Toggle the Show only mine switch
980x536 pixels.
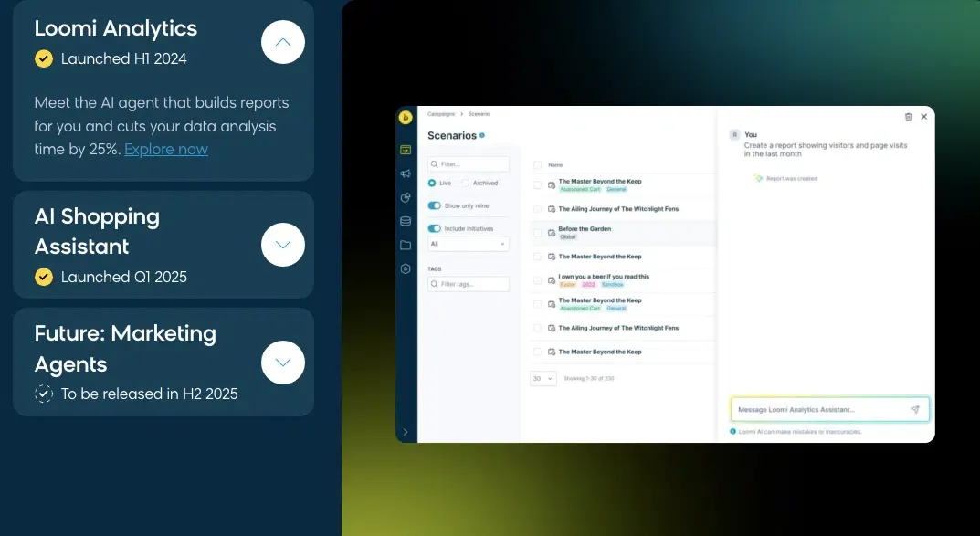point(435,205)
